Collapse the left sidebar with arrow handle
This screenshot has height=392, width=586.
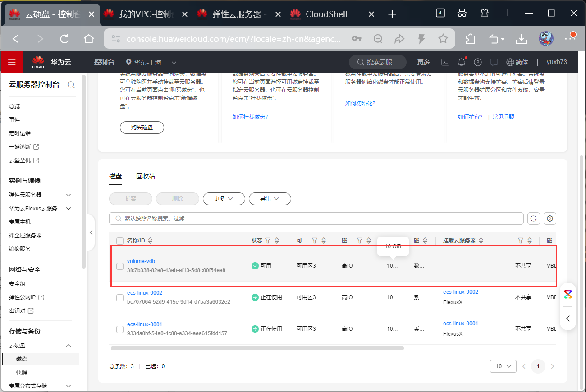(91, 232)
